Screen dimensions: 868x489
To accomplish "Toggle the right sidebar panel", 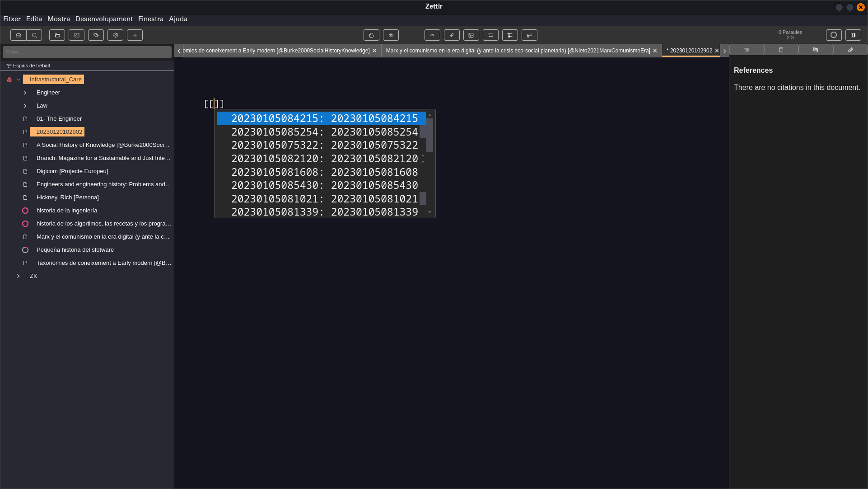I will tap(853, 35).
